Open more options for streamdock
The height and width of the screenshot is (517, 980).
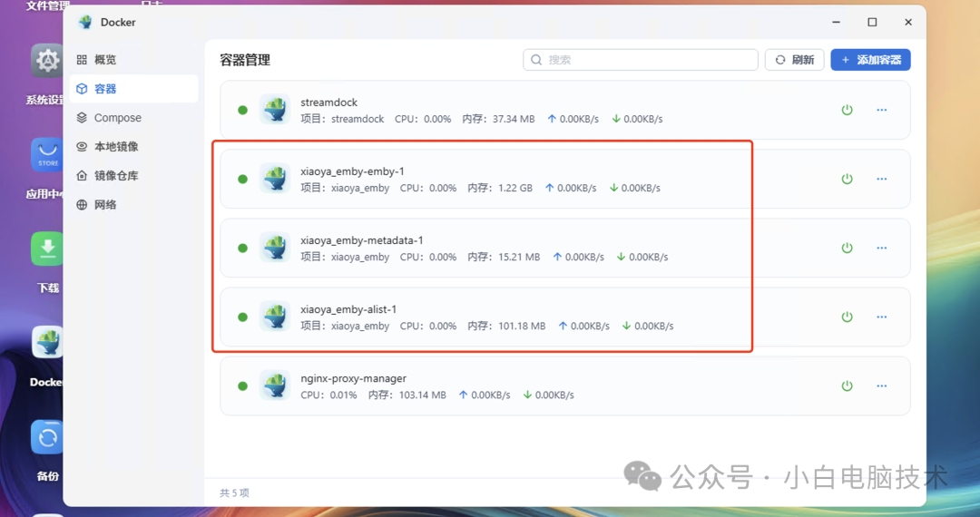click(881, 110)
